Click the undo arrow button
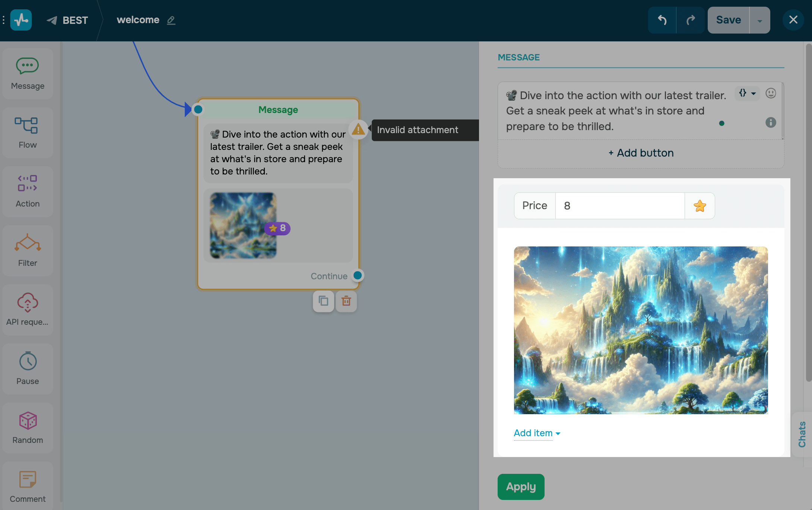Image resolution: width=812 pixels, height=510 pixels. 662,20
